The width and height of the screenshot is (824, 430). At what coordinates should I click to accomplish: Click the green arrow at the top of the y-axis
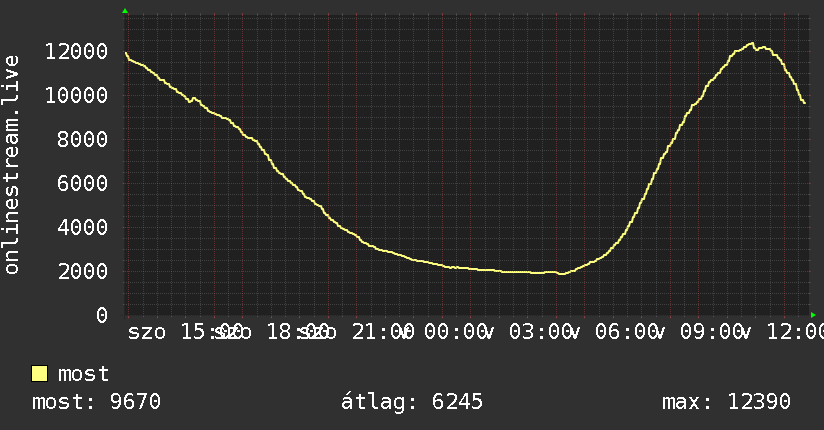(x=125, y=11)
